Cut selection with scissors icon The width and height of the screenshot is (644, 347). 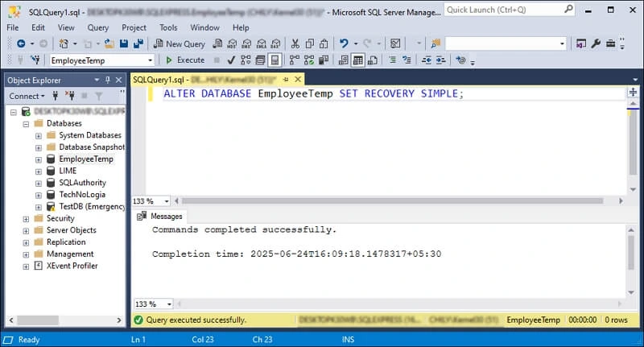click(295, 43)
